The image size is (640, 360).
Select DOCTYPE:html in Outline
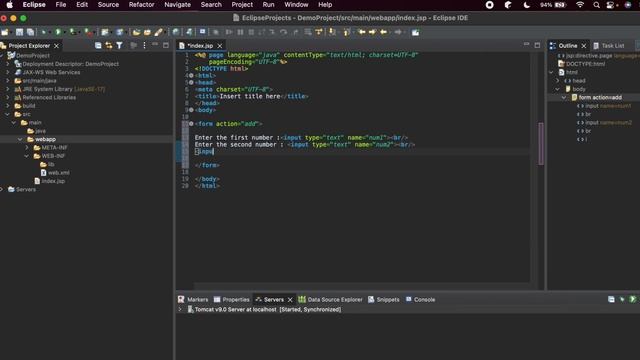(582, 64)
